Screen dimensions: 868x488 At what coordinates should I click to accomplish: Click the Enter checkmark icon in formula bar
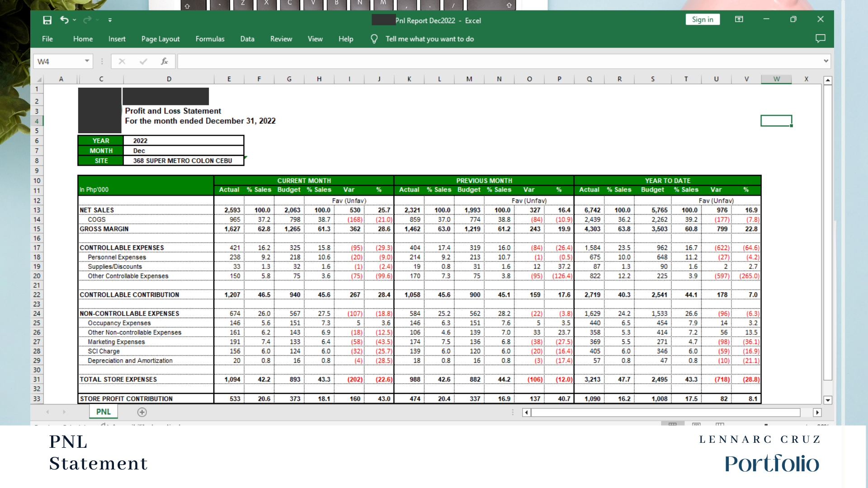pyautogui.click(x=143, y=61)
